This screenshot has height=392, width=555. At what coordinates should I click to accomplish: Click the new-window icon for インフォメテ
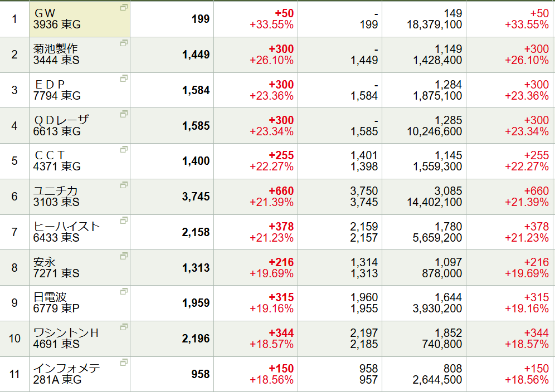point(124,362)
